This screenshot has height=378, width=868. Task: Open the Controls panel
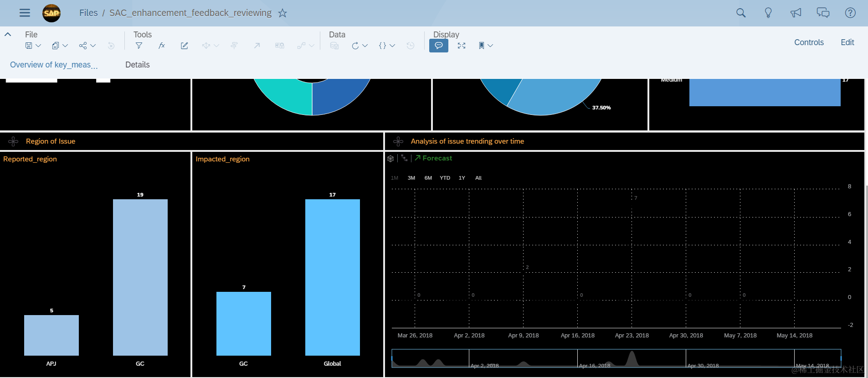click(x=809, y=42)
